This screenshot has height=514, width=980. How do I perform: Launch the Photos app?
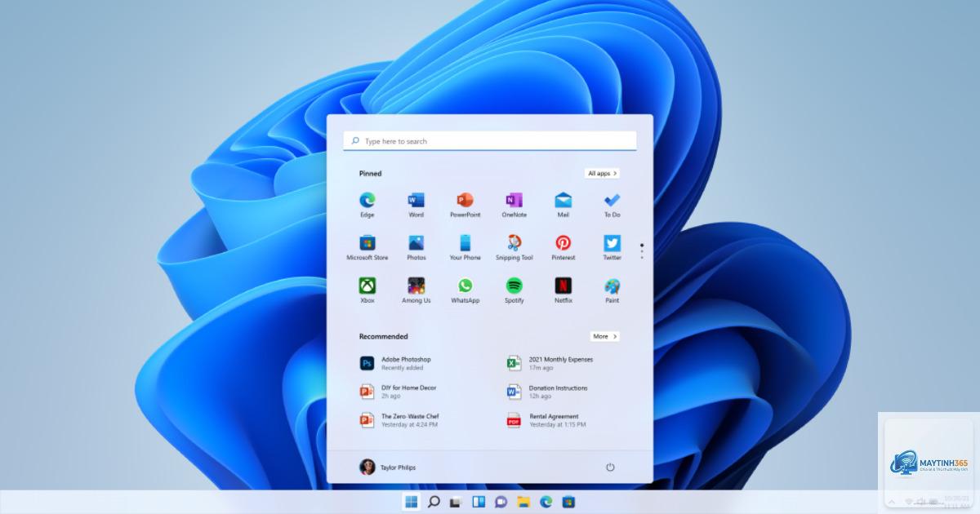coord(416,247)
